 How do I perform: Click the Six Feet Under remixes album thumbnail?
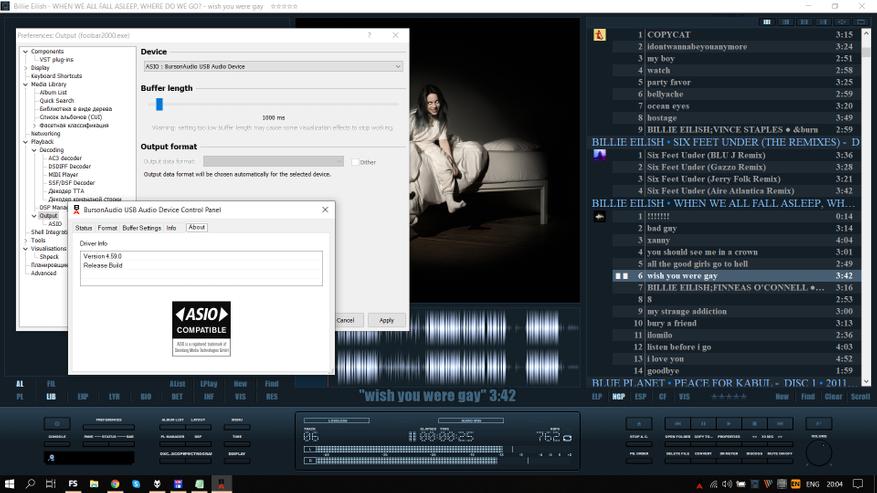[600, 155]
